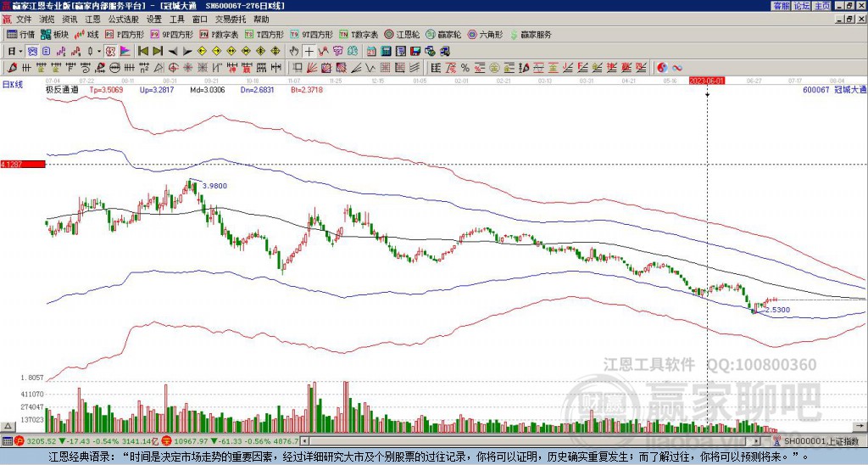The height and width of the screenshot is (465, 868).
Task: Click the 极反通道 indicator label
Action: 62,89
